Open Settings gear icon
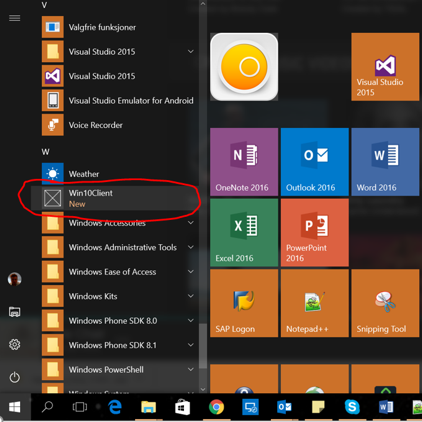 tap(14, 344)
